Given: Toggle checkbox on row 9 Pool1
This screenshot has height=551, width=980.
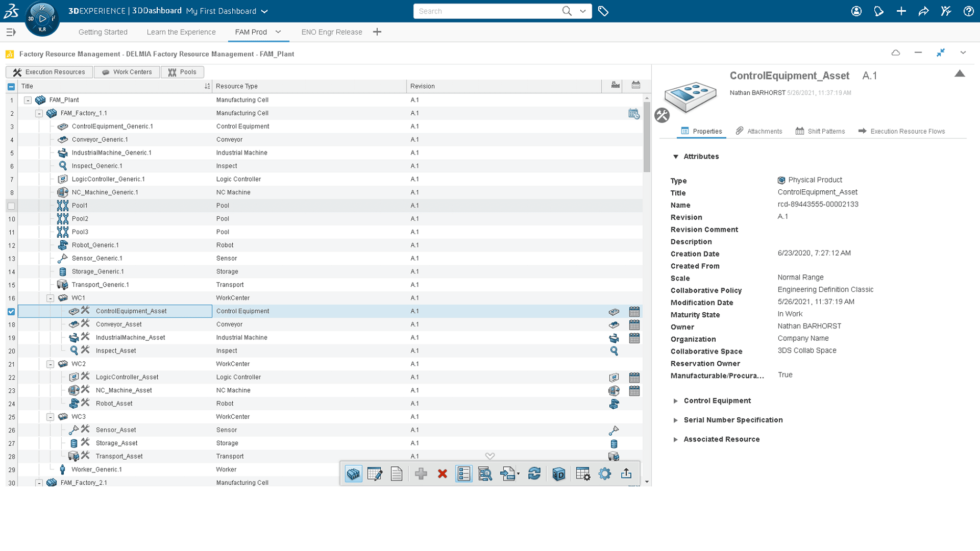Looking at the screenshot, I should pos(11,205).
